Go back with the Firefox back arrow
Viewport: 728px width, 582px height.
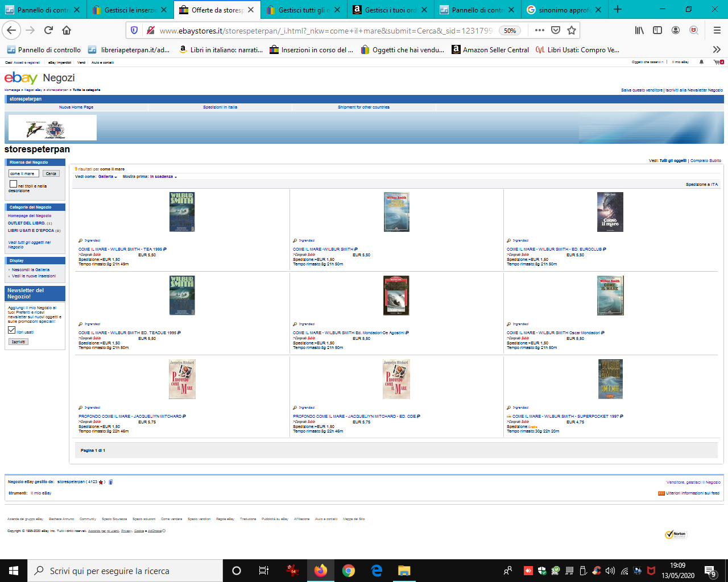(x=12, y=30)
